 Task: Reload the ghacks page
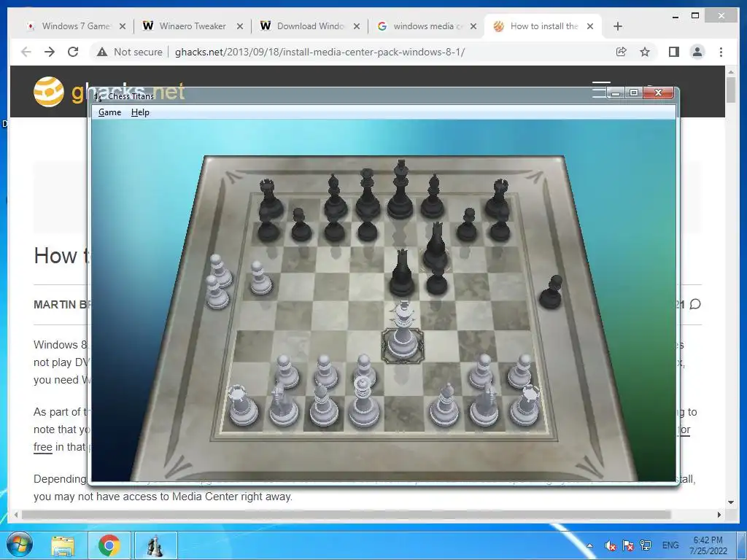point(73,52)
